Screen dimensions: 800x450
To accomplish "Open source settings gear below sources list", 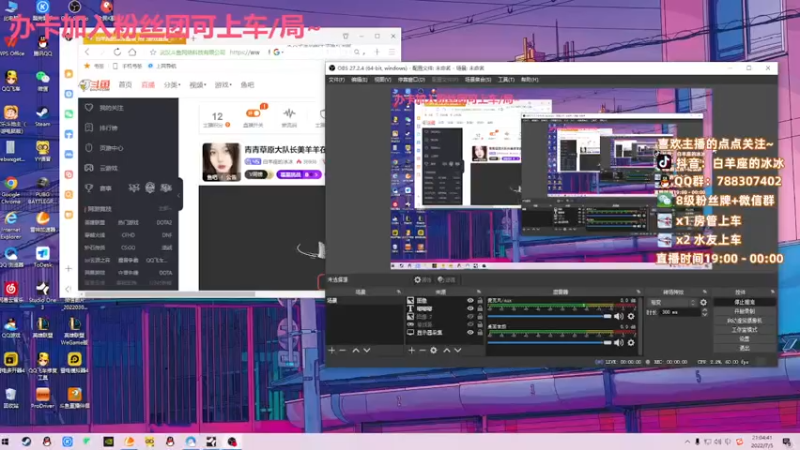I will tap(434, 351).
